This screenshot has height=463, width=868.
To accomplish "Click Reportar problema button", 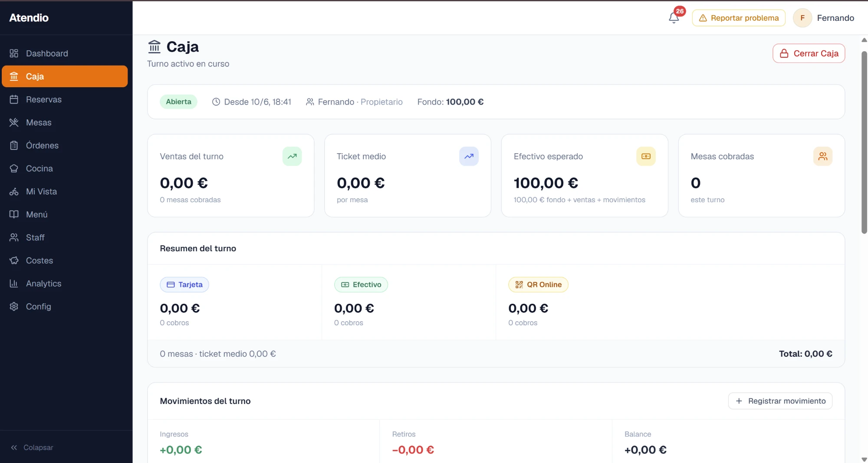I will [x=739, y=18].
